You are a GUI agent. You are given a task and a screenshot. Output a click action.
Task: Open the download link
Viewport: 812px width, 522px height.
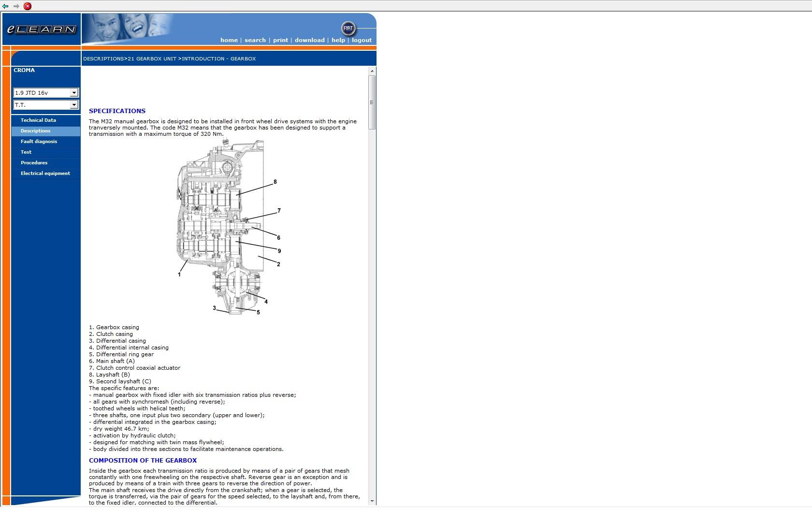point(310,40)
